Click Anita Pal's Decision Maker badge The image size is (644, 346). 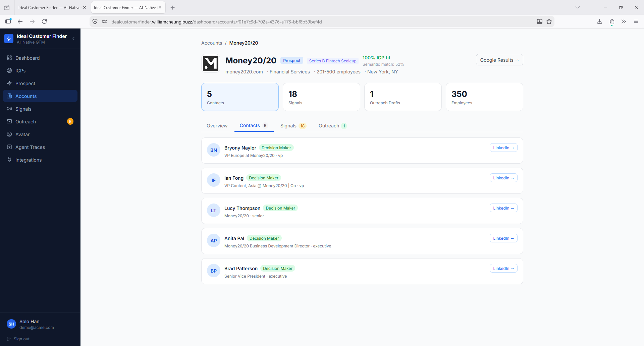(x=264, y=238)
